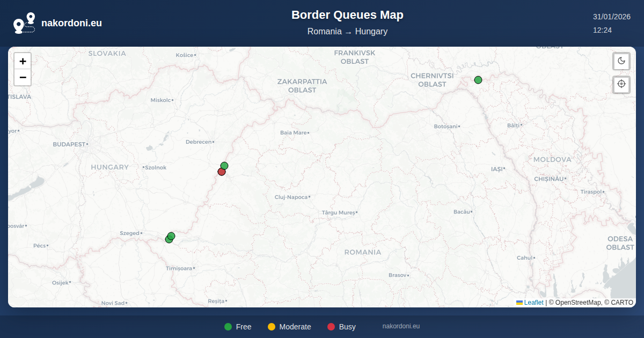The width and height of the screenshot is (644, 338).
Task: Click the nakordoni.eu footer text
Action: tap(401, 326)
